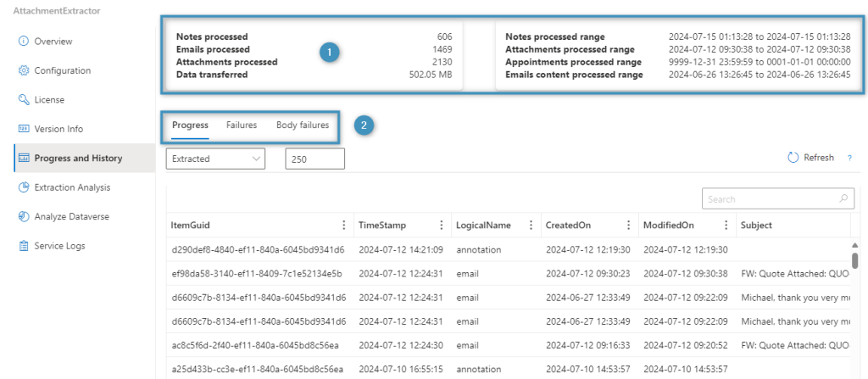This screenshot has width=868, height=379.
Task: Open the CreatedOn column options menu
Action: point(628,226)
